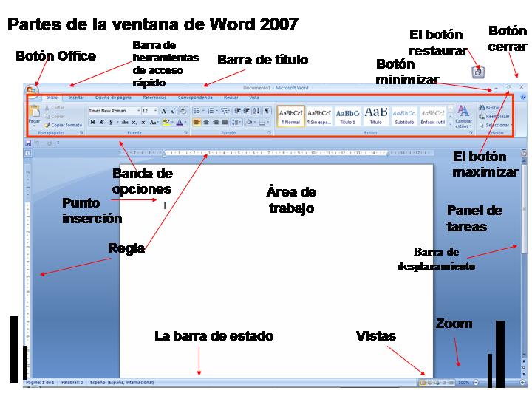532x399 pixels.
Task: Select the Diseño de página tab
Action: (x=113, y=98)
